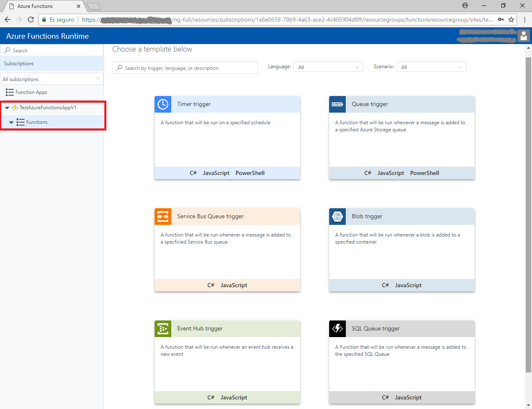This screenshot has height=409, width=532.
Task: Click the scrollbar down arrow
Action: click(x=528, y=405)
